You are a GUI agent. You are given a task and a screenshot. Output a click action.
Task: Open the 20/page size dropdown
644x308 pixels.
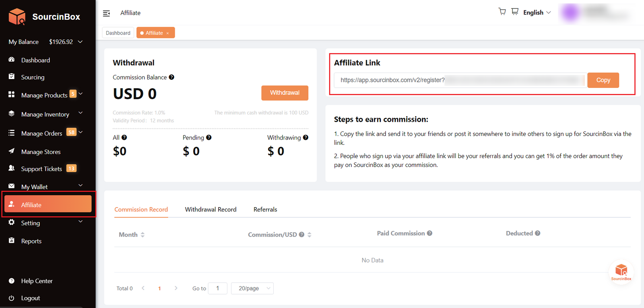tap(252, 288)
